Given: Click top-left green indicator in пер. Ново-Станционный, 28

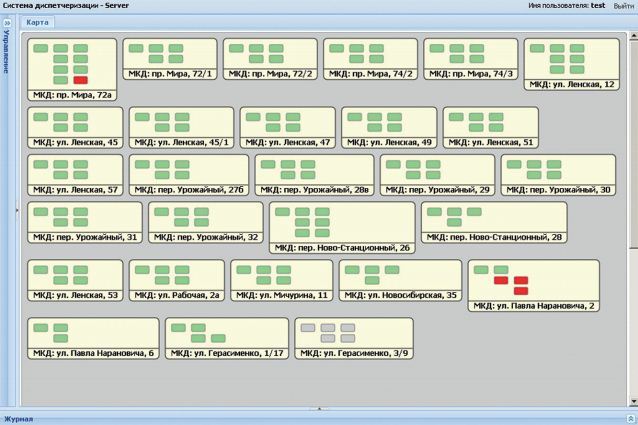Looking at the screenshot, I should (x=435, y=212).
